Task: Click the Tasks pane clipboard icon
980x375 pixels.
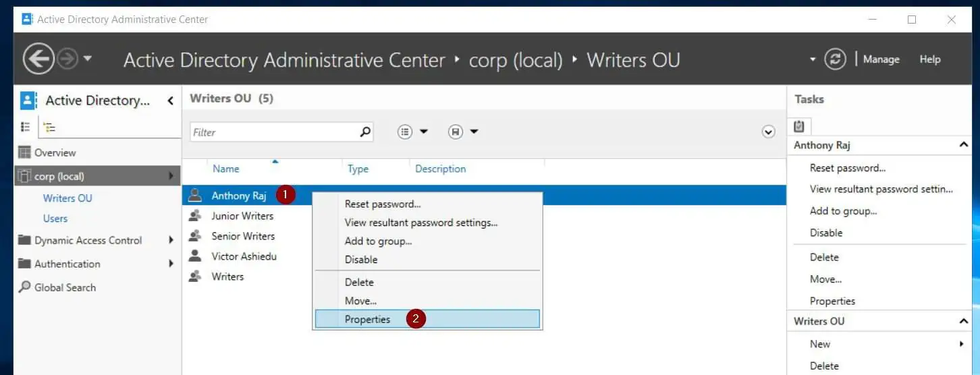Action: click(799, 125)
